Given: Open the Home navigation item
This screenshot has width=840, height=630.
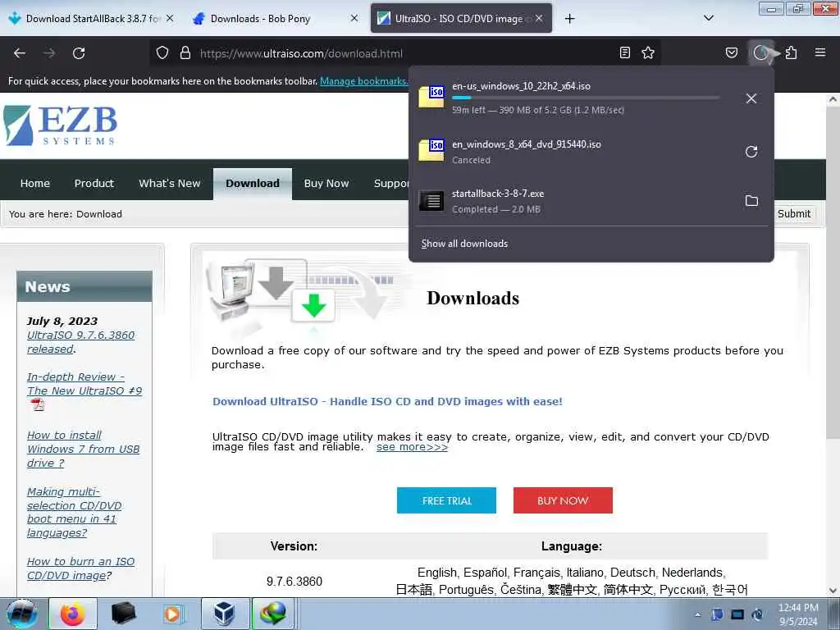Looking at the screenshot, I should (35, 184).
